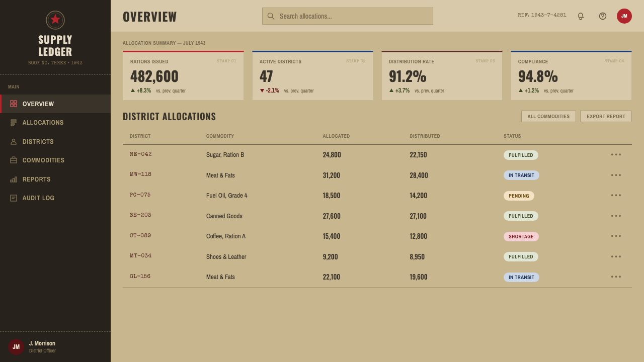
Task: Open row actions for NE-042
Action: 616,155
